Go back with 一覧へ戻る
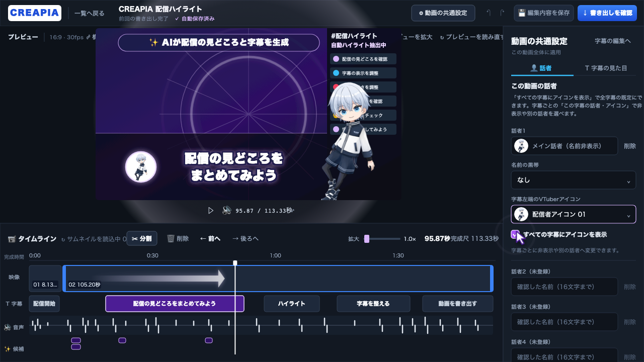Image resolution: width=644 pixels, height=362 pixels. click(90, 13)
